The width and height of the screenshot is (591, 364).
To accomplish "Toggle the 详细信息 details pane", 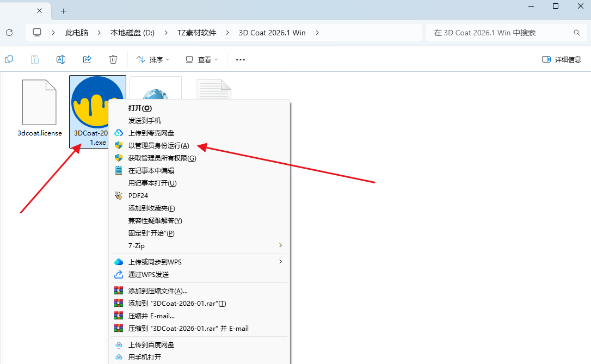I will 562,59.
